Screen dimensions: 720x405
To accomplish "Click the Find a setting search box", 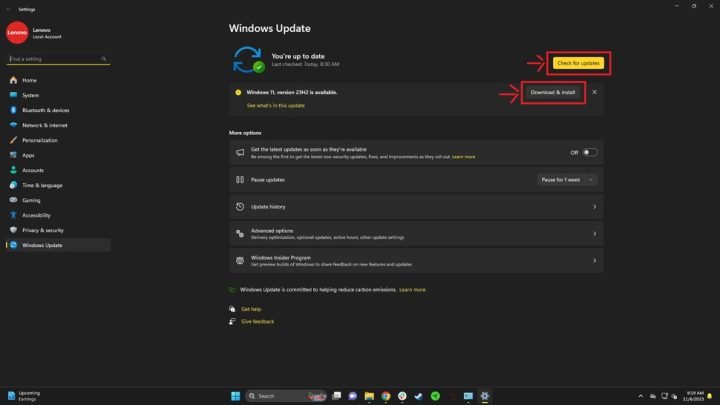I will (x=57, y=59).
